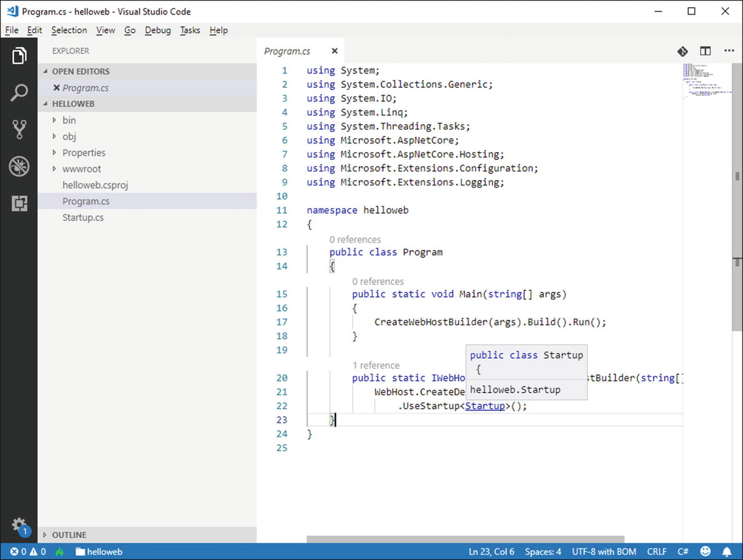Open the Search view in activity bar

point(19,93)
